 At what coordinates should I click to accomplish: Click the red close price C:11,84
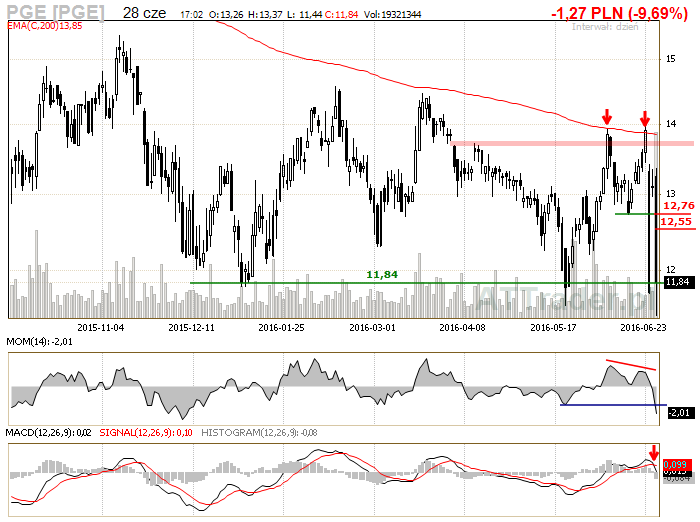click(342, 15)
